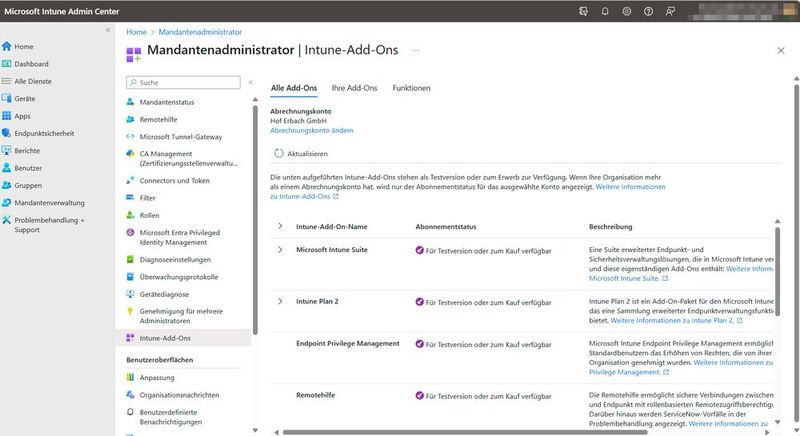
Task: Click the submenu vertical scrollbar
Action: (255, 219)
